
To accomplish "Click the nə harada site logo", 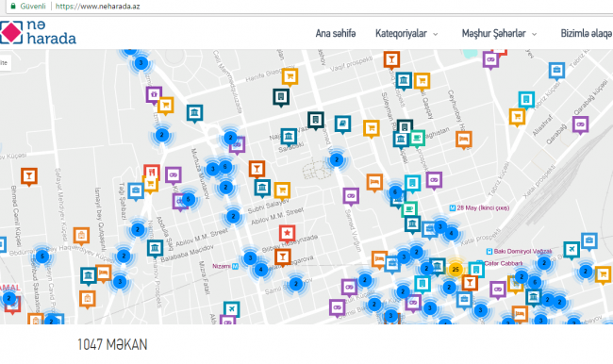I will [x=38, y=32].
